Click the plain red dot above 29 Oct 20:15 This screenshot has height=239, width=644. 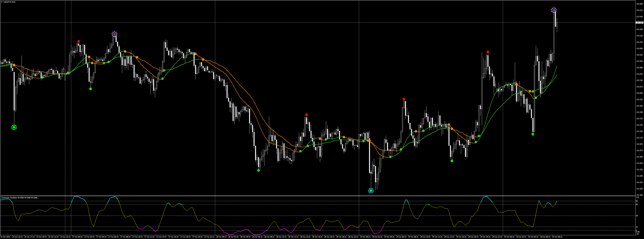(x=488, y=52)
